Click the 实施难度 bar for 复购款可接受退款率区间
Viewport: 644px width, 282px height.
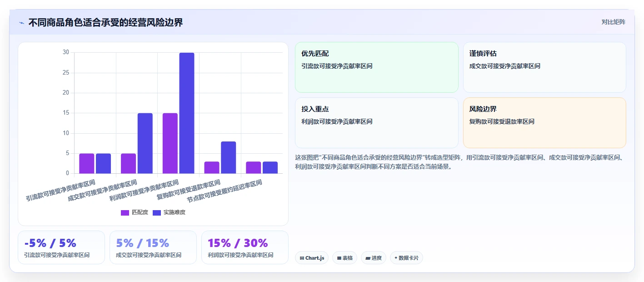tap(229, 157)
